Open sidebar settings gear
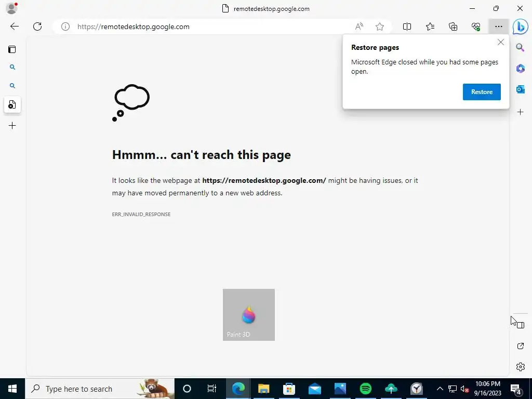 coord(521,367)
